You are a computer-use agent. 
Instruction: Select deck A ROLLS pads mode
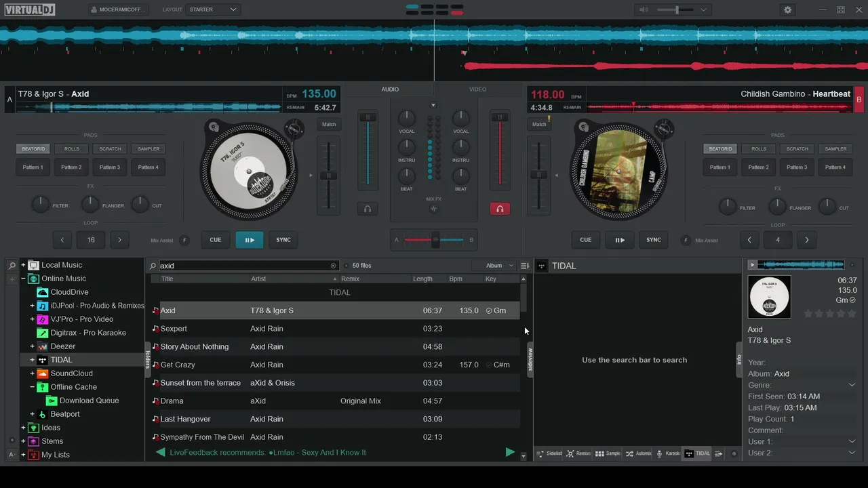point(72,149)
